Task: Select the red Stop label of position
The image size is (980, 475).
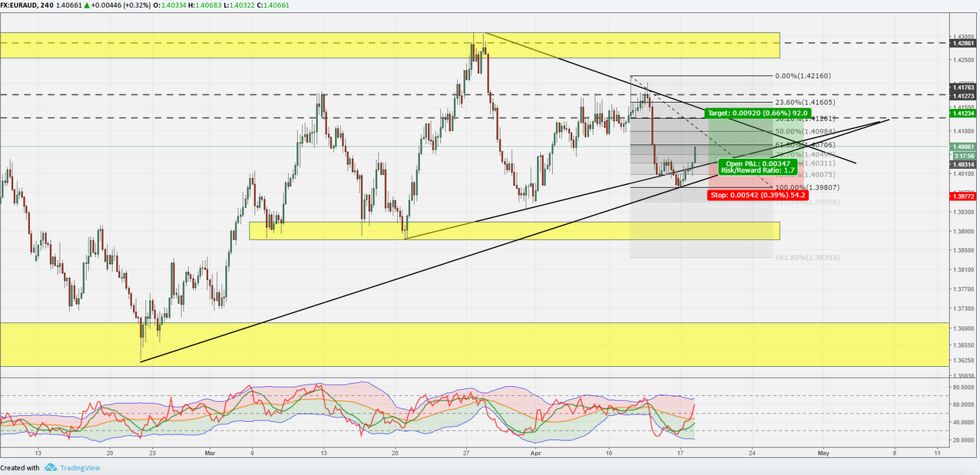Action: pos(757,195)
